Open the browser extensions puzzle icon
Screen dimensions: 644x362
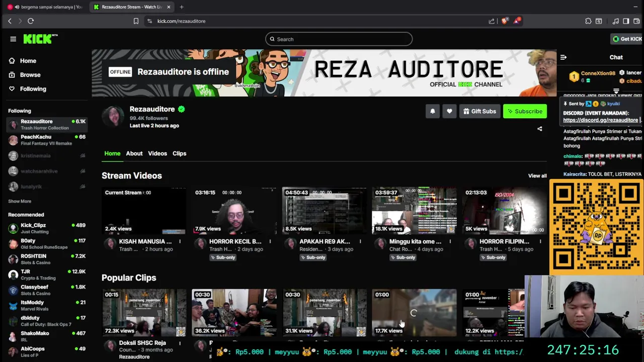pyautogui.click(x=588, y=21)
